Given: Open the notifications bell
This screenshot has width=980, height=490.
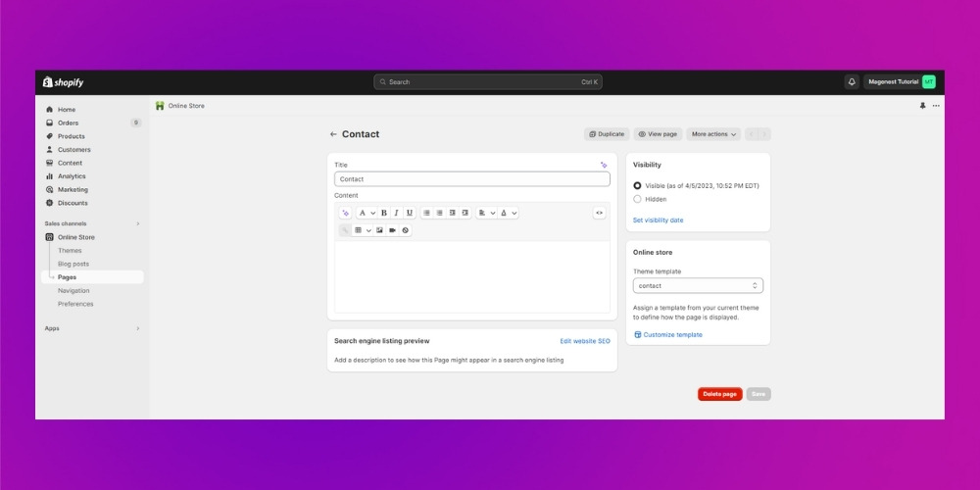Looking at the screenshot, I should tap(852, 82).
